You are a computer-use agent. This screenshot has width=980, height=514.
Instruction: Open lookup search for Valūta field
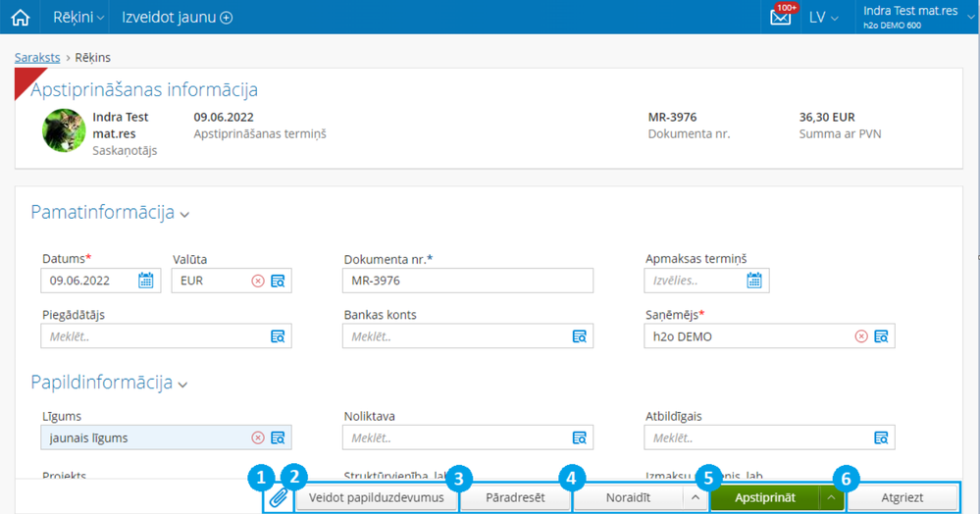click(x=278, y=281)
